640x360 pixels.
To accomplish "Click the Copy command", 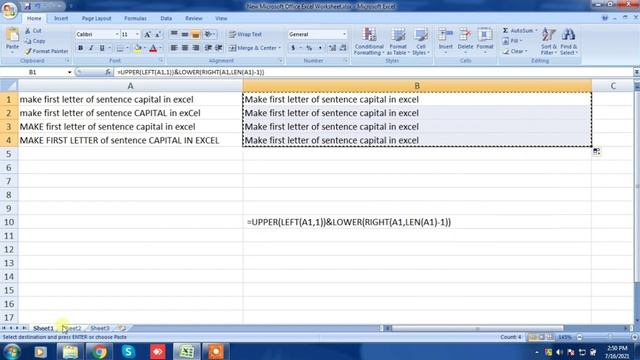I will [x=35, y=41].
